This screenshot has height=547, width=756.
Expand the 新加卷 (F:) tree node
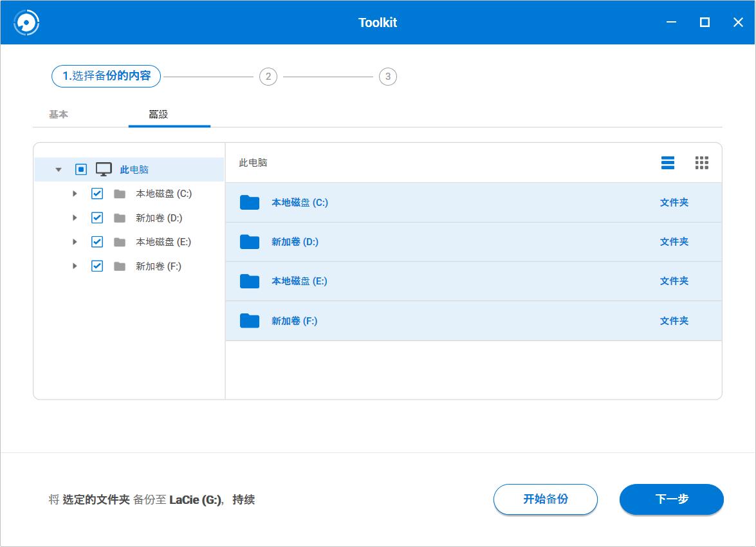click(75, 266)
